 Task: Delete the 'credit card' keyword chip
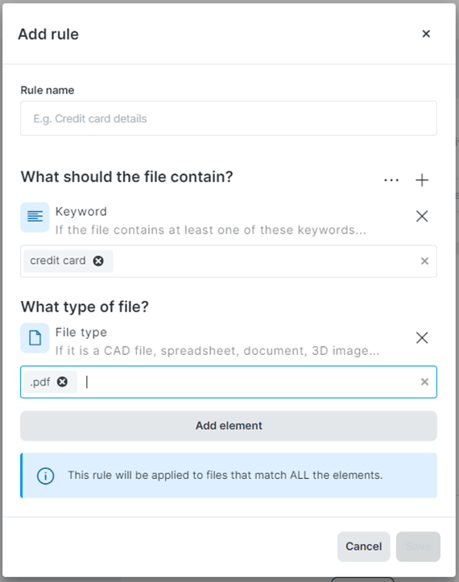98,261
